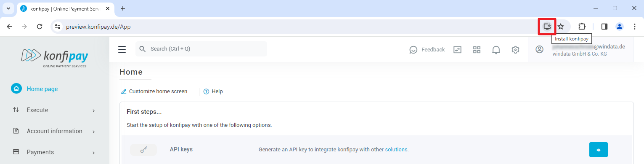Open the apps grid icon
The height and width of the screenshot is (164, 644).
coord(477,50)
